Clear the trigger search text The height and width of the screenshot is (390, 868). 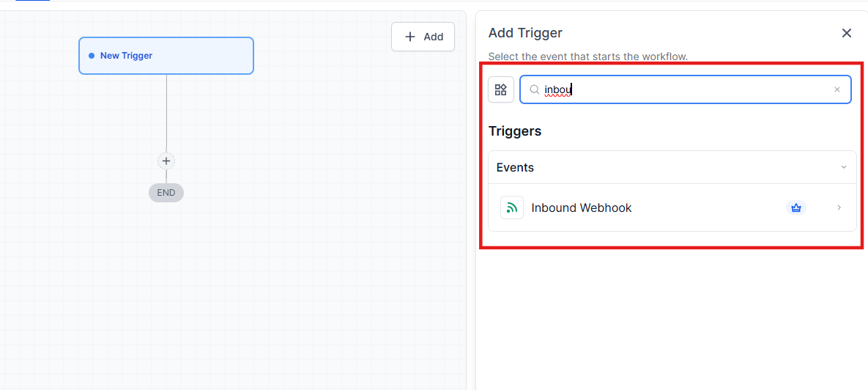tap(837, 89)
